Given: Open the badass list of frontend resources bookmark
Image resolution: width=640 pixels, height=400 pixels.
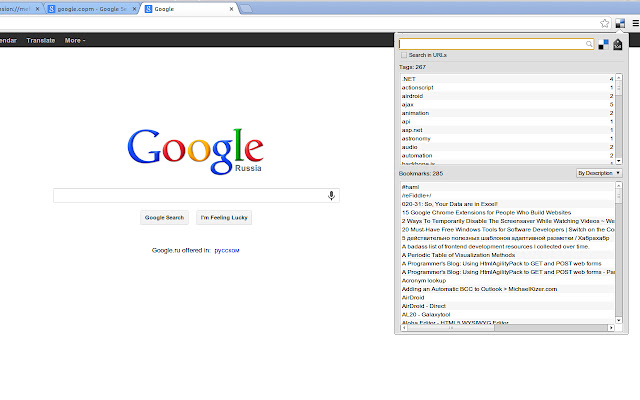Looking at the screenshot, I should pyautogui.click(x=507, y=247).
